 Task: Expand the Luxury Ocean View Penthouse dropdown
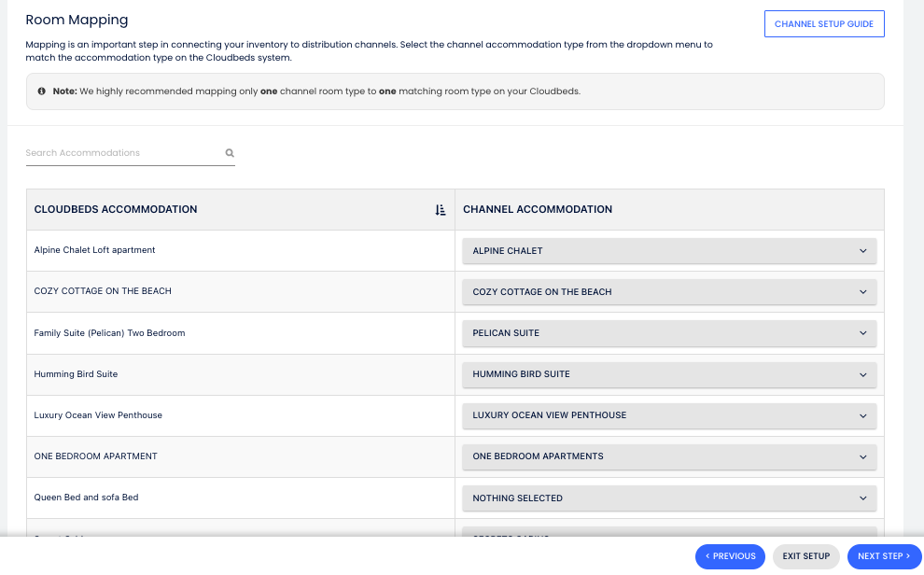669,415
